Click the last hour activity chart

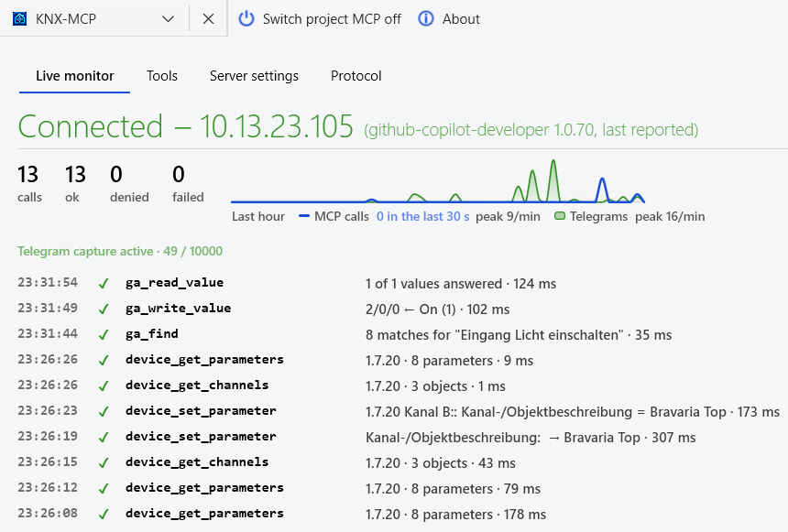point(438,181)
